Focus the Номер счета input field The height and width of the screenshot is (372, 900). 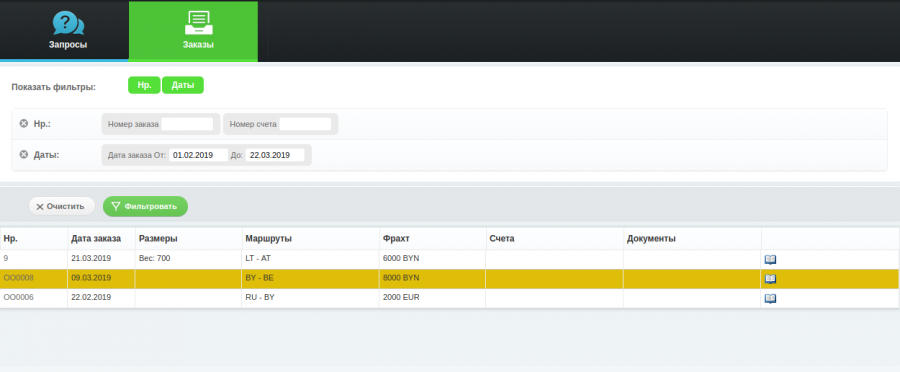[305, 124]
